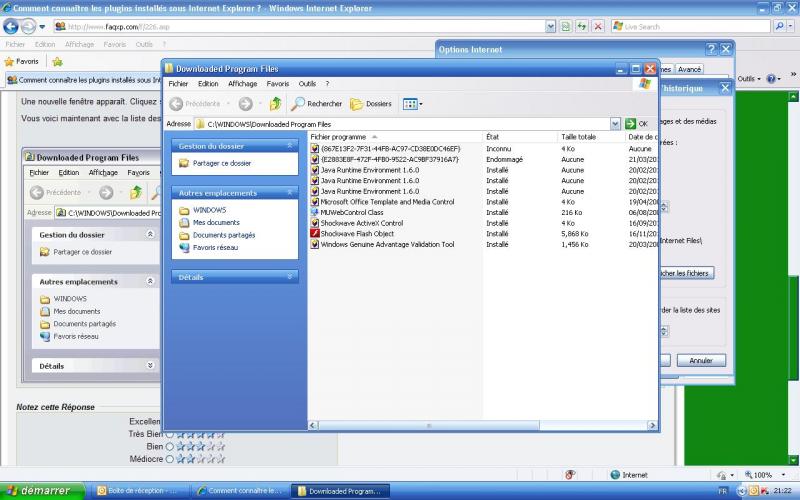
Task: Go up one folder level in Explorer window
Action: click(x=276, y=104)
